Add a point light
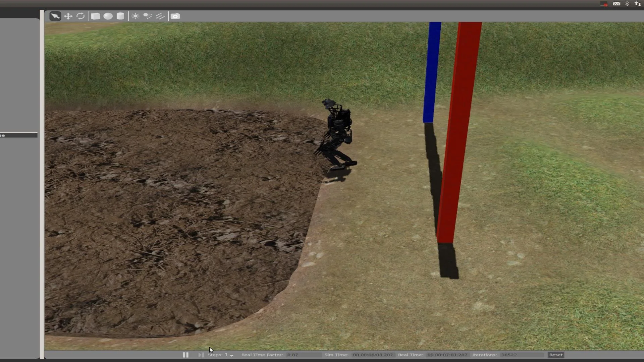 click(135, 16)
